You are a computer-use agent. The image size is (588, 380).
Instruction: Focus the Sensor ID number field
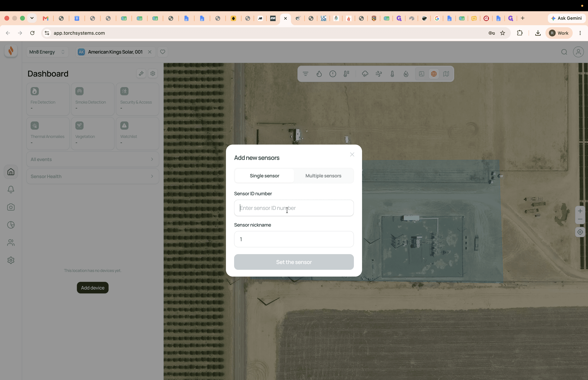[294, 208]
